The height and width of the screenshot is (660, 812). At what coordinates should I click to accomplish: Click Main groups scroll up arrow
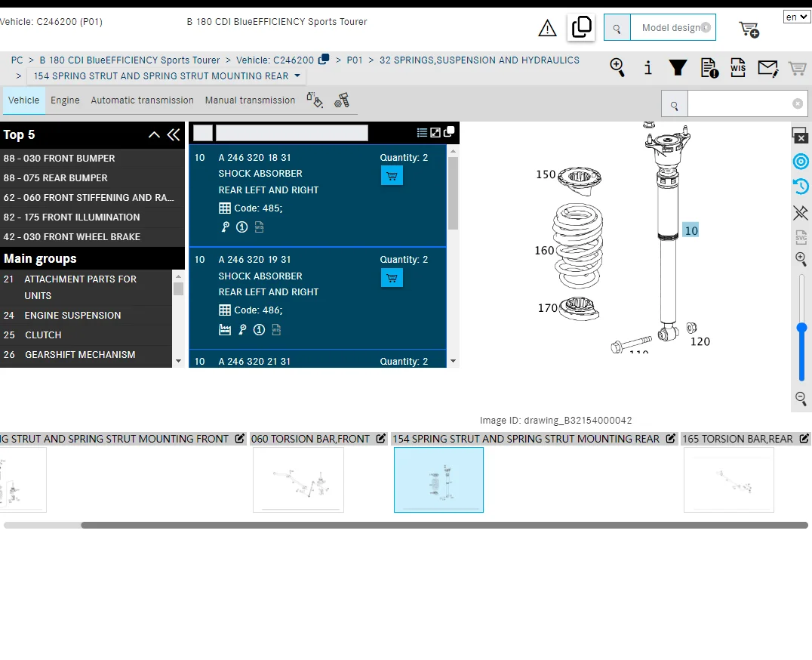(178, 276)
